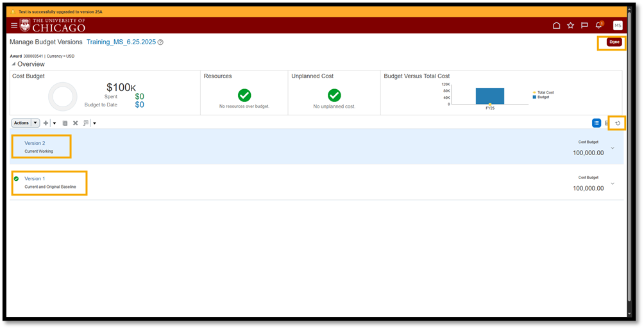Open the Version 2 link
The width and height of the screenshot is (644, 329).
click(x=35, y=143)
